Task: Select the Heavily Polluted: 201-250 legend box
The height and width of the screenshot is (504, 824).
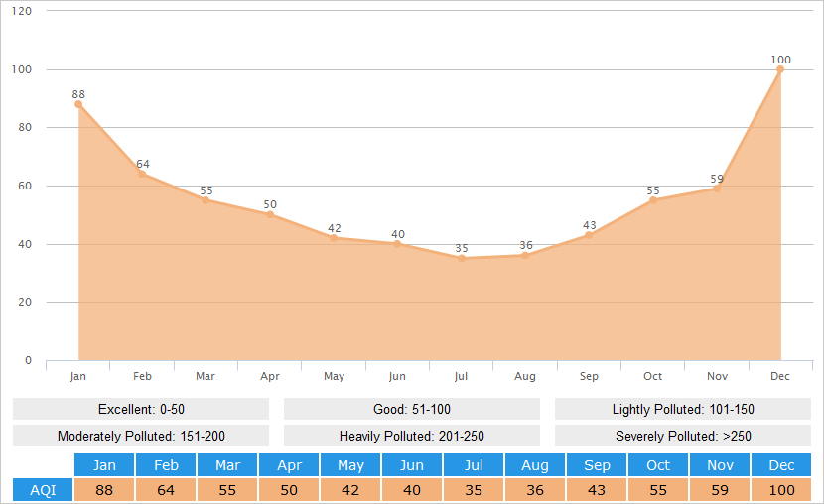Action: click(412, 436)
